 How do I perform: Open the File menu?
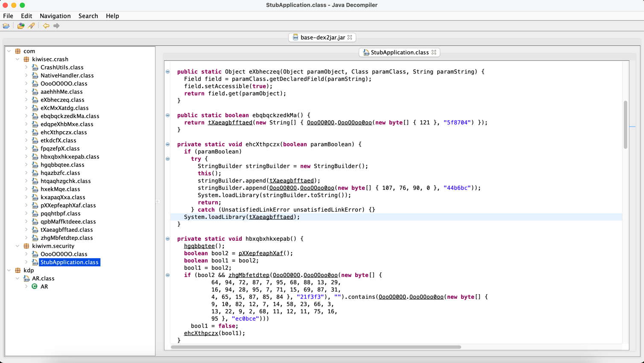(x=8, y=16)
